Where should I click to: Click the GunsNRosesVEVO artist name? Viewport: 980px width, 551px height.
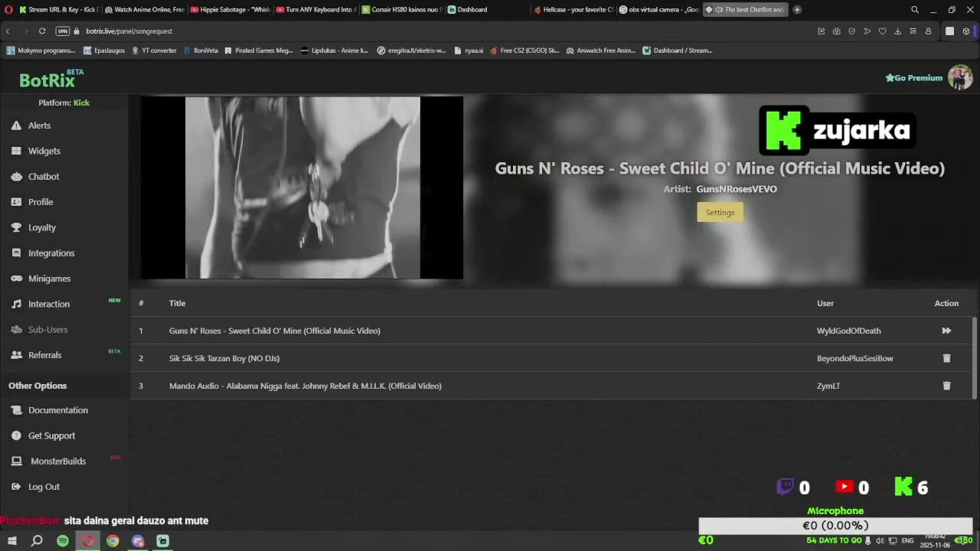coord(737,189)
